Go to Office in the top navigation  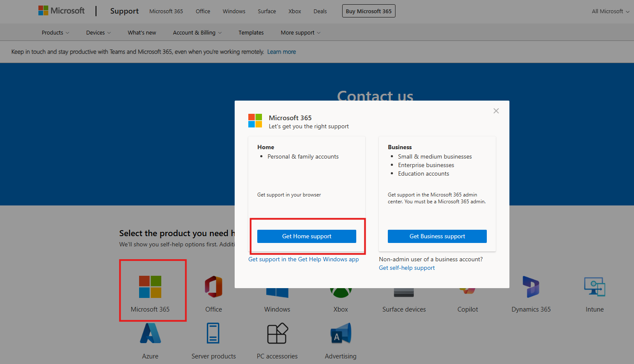click(203, 12)
